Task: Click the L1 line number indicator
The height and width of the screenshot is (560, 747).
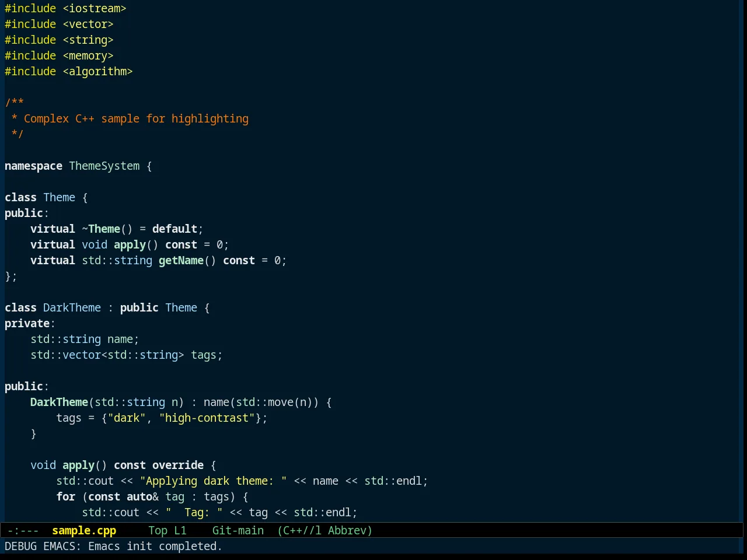Action: pos(180,530)
